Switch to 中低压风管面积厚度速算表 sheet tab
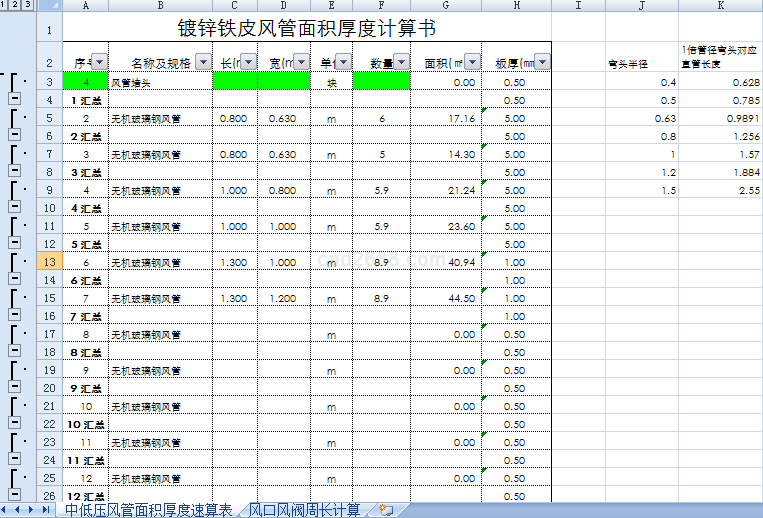 pos(149,510)
